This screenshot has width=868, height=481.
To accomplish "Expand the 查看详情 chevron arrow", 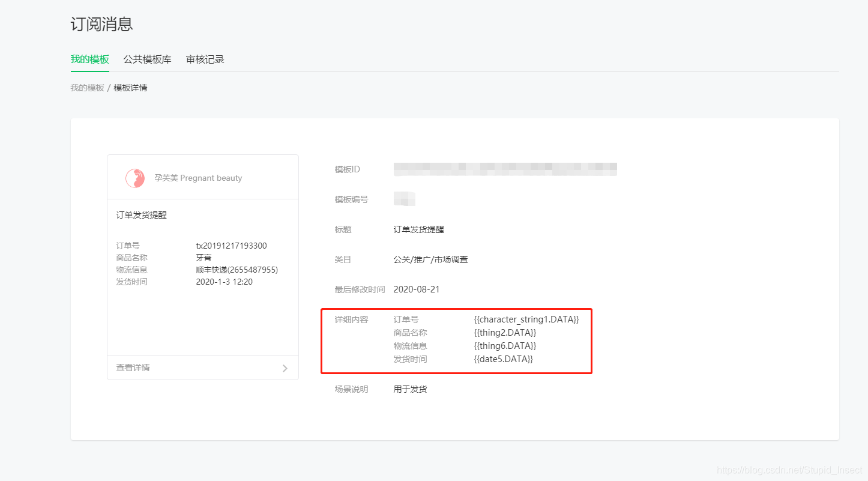I will tap(285, 368).
